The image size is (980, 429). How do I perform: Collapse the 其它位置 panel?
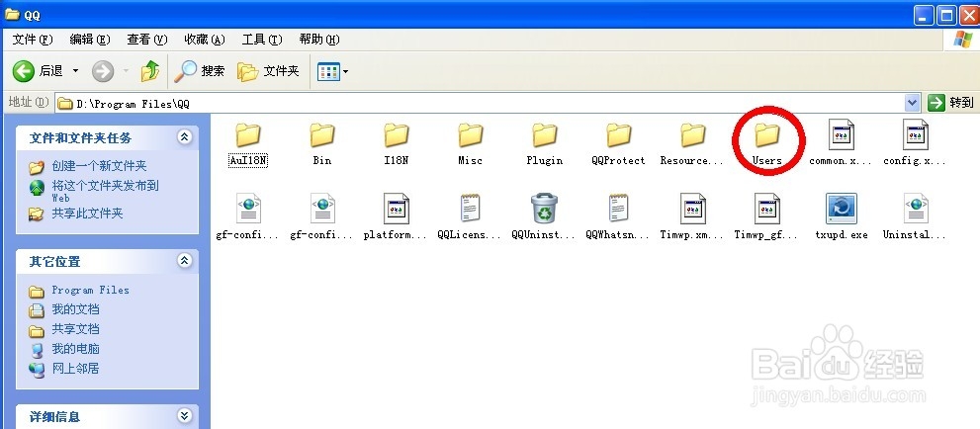coord(184,260)
